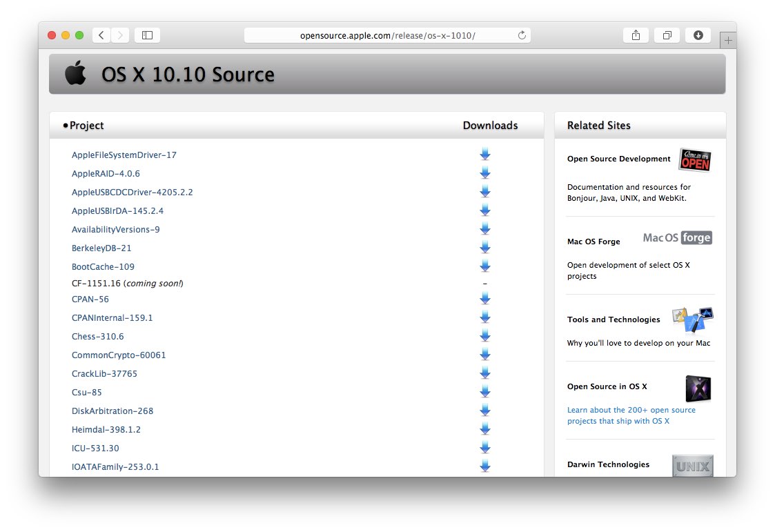Viewport: 775px width, 532px height.
Task: Show the sidebar using the sidebar icon
Action: [x=147, y=35]
